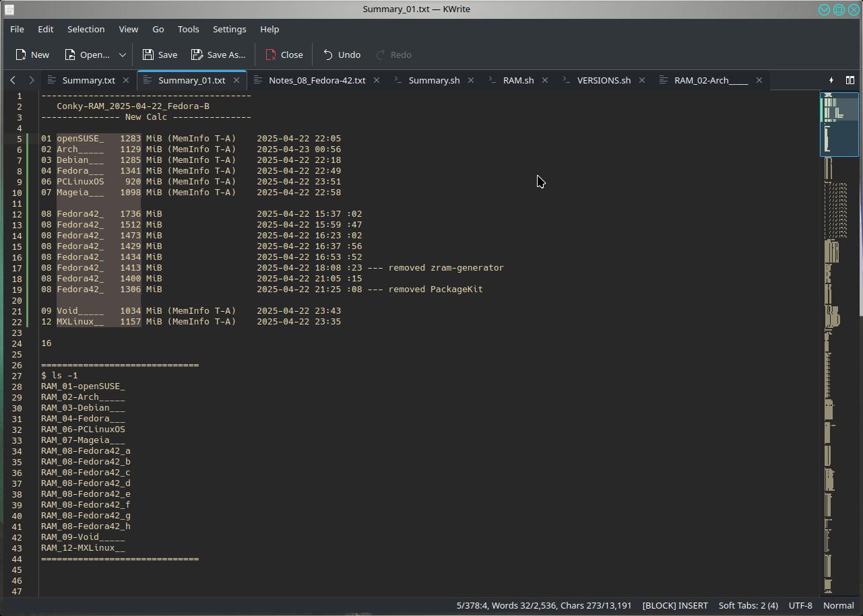Expand the Open recent files dropdown arrow
Viewport: 863px width, 616px height.
123,55
